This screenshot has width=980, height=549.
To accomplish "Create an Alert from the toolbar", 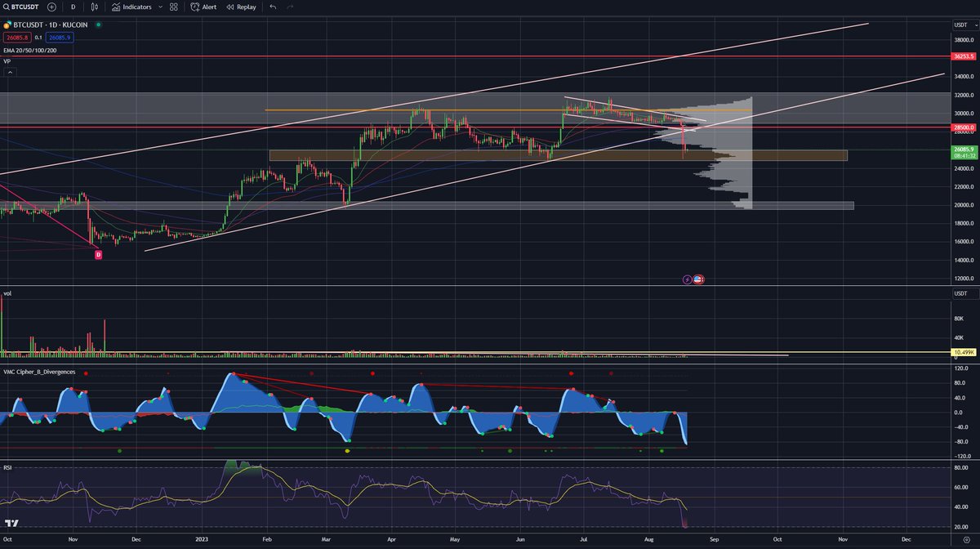I will tap(203, 7).
